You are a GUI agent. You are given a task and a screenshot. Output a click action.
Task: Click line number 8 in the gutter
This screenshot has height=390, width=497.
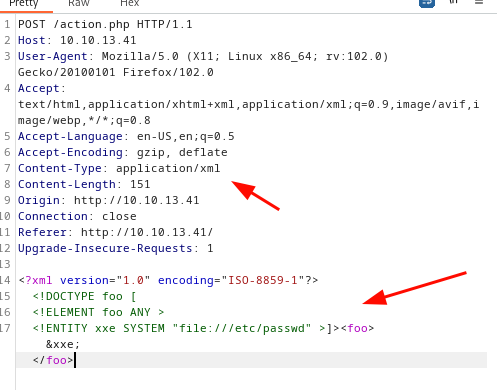[7, 184]
